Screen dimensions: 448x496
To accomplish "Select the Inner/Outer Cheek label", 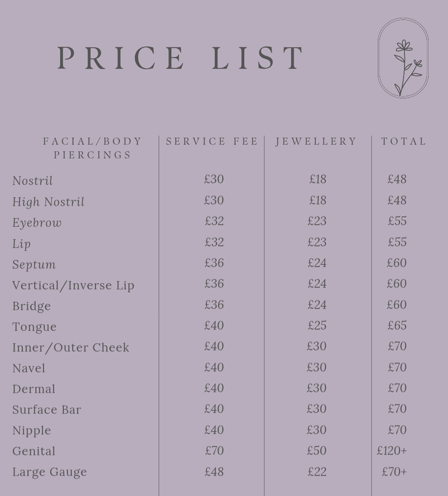I will pos(70,347).
